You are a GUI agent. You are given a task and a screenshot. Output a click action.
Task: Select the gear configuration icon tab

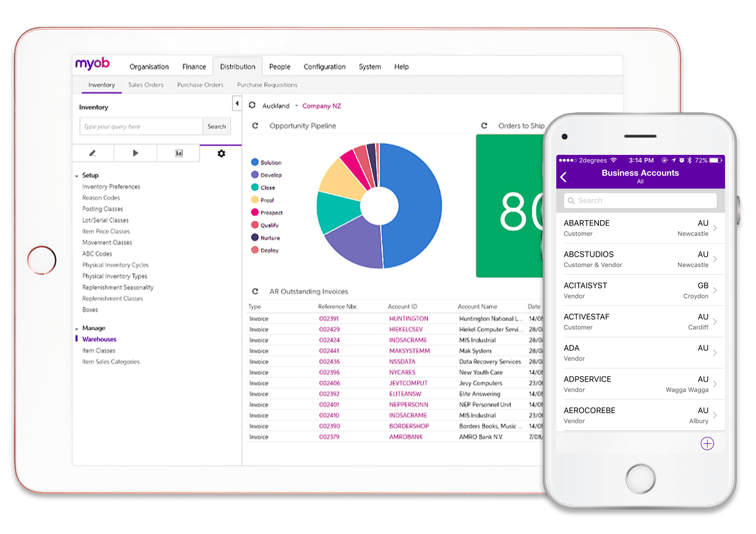click(221, 153)
